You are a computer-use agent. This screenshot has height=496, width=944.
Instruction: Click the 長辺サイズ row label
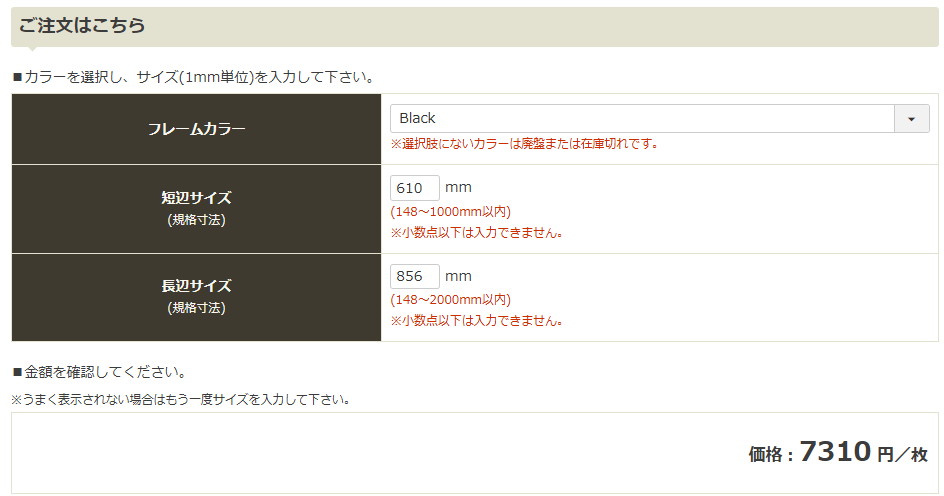pyautogui.click(x=196, y=286)
